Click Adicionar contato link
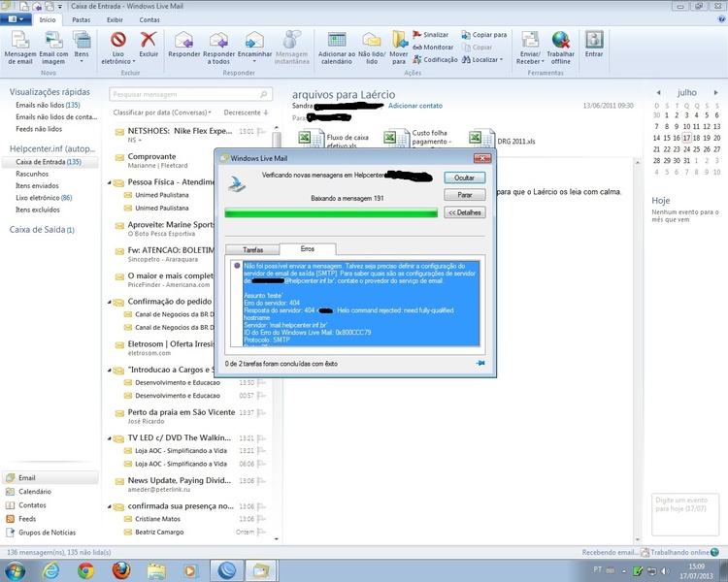This screenshot has width=728, height=582. click(x=415, y=106)
